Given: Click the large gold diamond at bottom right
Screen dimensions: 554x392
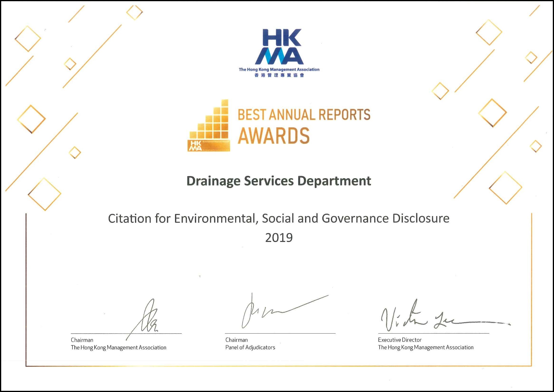Looking at the screenshot, I should pyautogui.click(x=505, y=187).
